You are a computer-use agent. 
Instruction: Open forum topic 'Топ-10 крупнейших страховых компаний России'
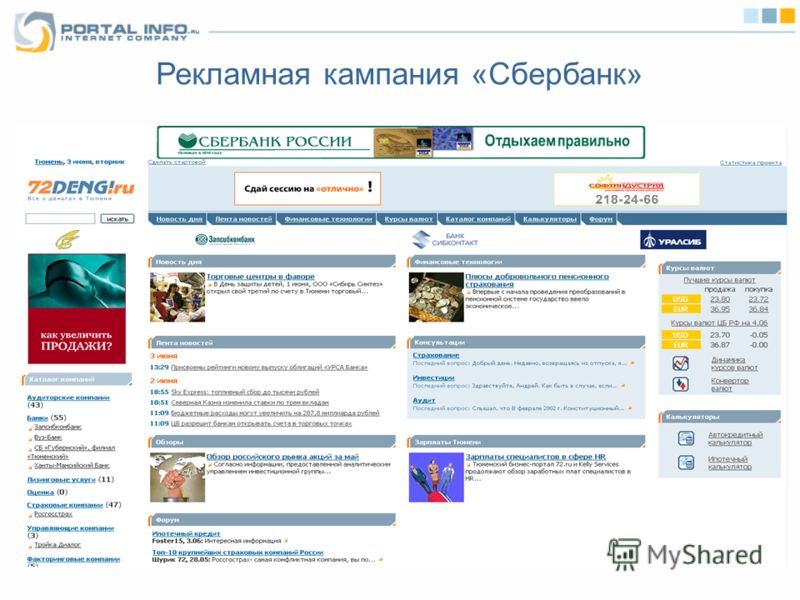pyautogui.click(x=238, y=553)
